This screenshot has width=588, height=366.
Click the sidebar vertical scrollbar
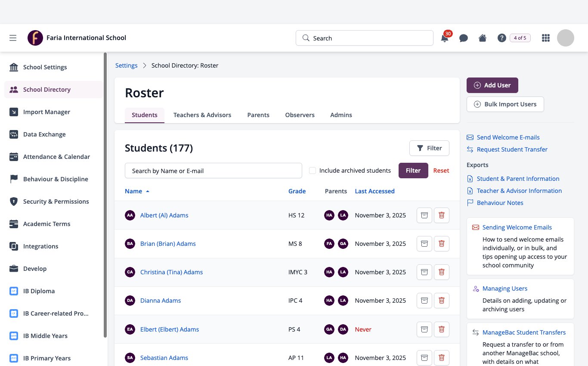105,195
